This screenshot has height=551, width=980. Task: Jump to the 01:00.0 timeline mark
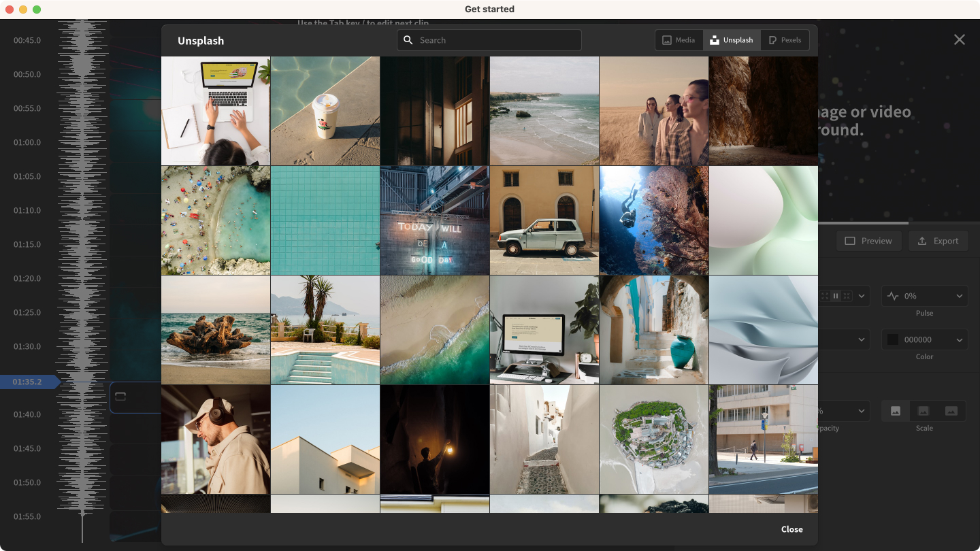pos(27,142)
